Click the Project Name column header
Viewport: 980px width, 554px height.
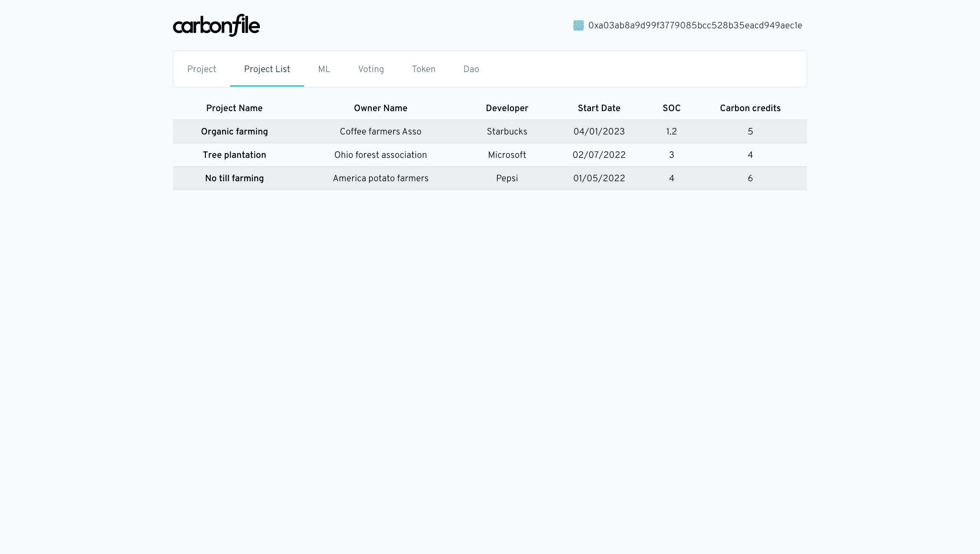(234, 108)
